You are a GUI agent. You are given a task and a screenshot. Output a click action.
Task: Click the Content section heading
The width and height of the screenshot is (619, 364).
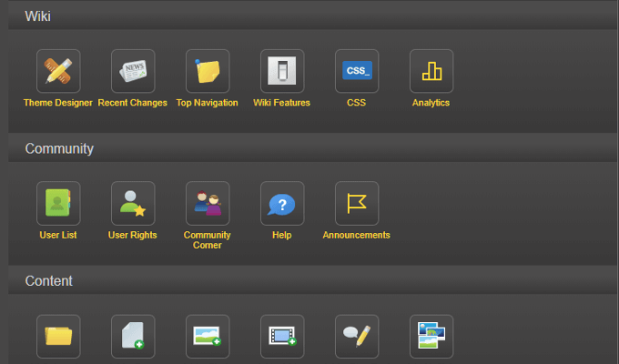pyautogui.click(x=48, y=280)
